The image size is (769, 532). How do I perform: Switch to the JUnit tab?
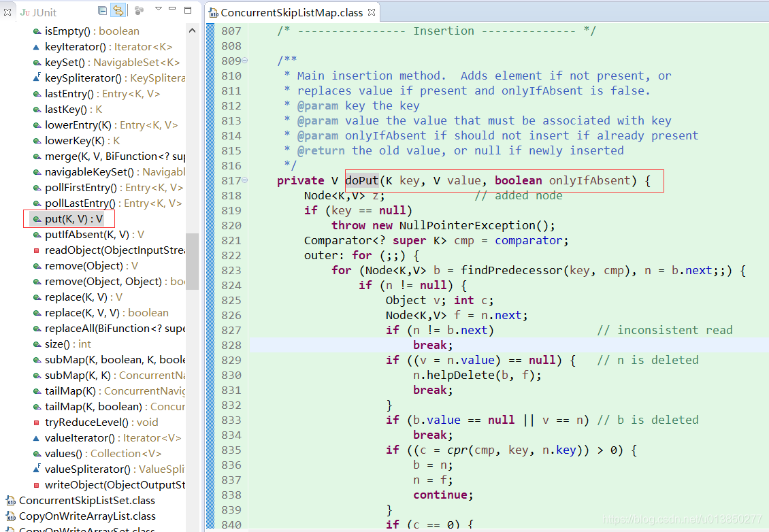(x=39, y=12)
